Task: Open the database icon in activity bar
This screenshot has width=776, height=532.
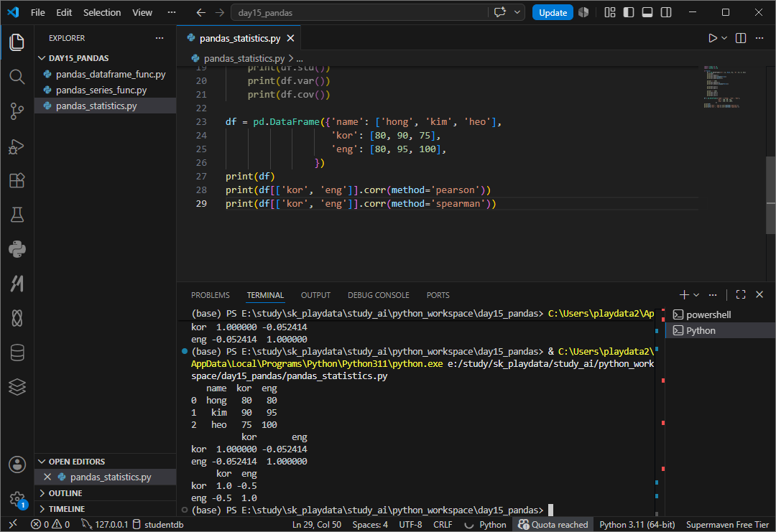Action: tap(17, 353)
